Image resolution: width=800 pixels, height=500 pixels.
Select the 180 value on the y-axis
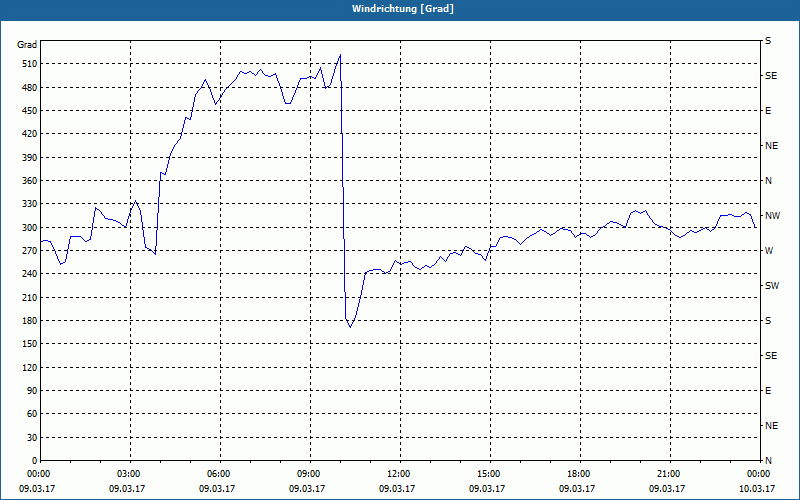tap(29, 321)
